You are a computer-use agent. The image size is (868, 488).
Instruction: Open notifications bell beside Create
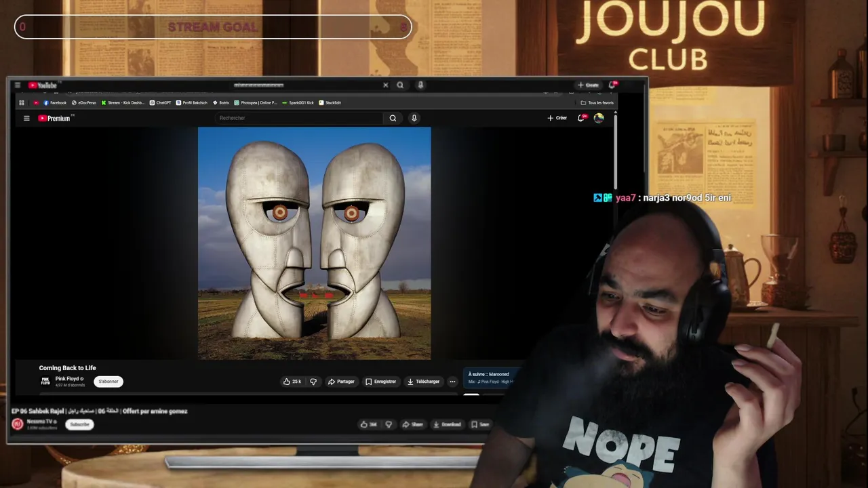(612, 85)
